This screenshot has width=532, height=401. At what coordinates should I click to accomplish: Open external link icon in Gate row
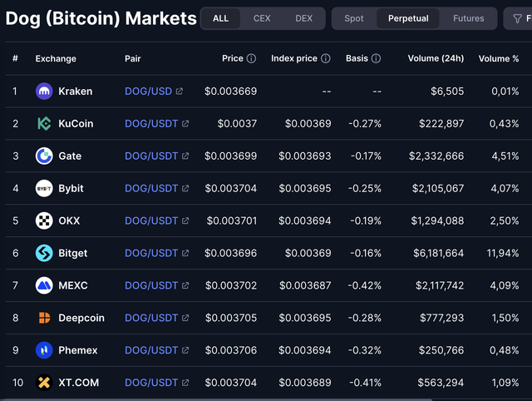click(185, 156)
